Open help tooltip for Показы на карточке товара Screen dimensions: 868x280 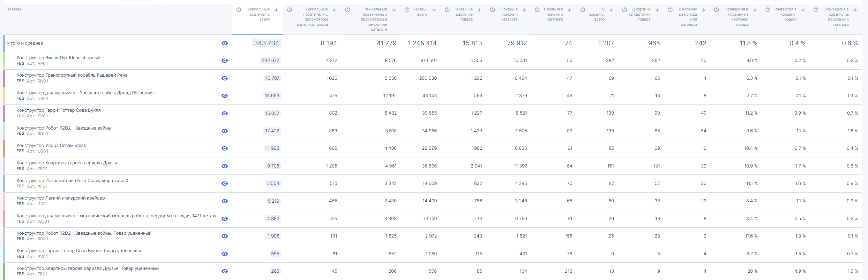(x=447, y=10)
